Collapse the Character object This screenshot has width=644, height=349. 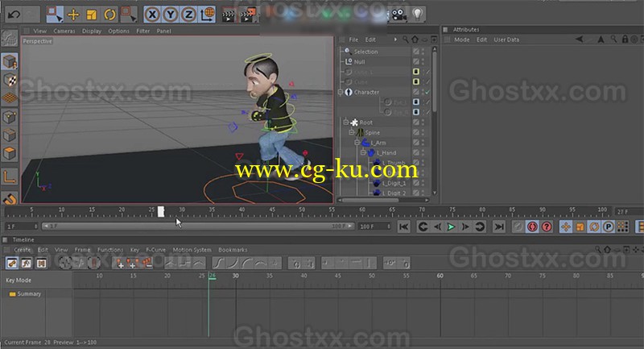340,92
